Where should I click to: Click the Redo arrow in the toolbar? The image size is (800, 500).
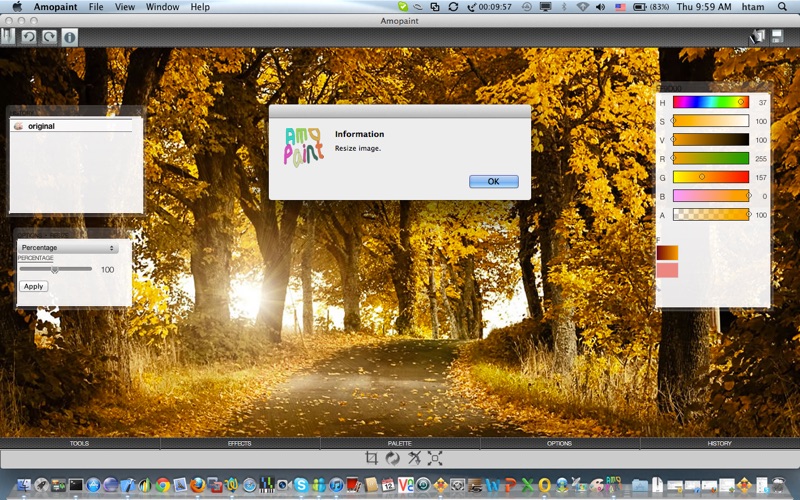[x=49, y=37]
